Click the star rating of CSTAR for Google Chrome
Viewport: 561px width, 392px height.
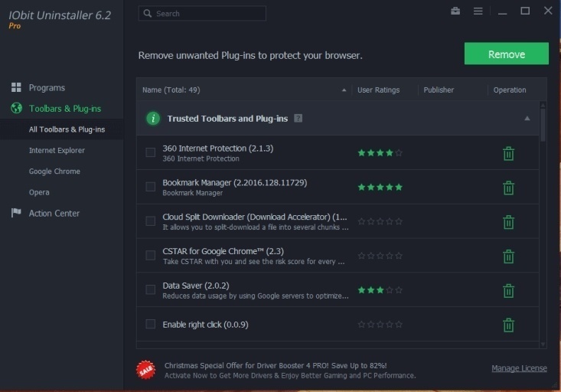pyautogui.click(x=380, y=256)
